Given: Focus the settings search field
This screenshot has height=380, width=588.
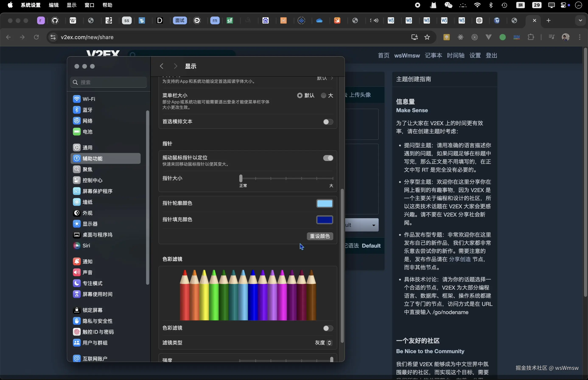Looking at the screenshot, I should click(108, 82).
